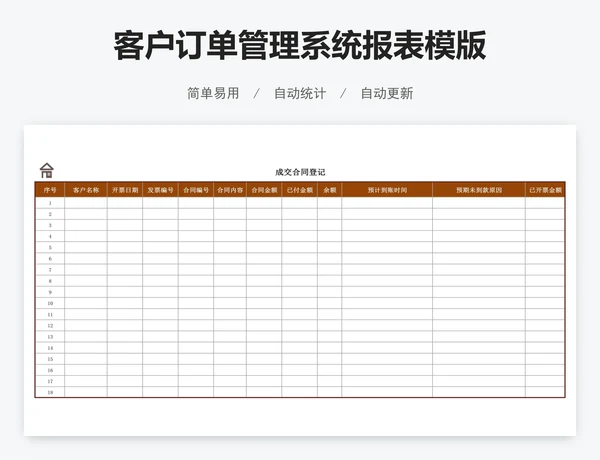Select the 客户名称 column header
This screenshot has width=600, height=460.
[x=86, y=190]
